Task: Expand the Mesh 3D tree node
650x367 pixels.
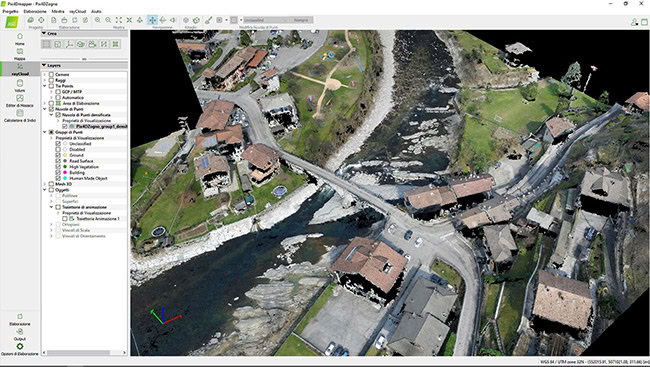Action: pos(45,184)
